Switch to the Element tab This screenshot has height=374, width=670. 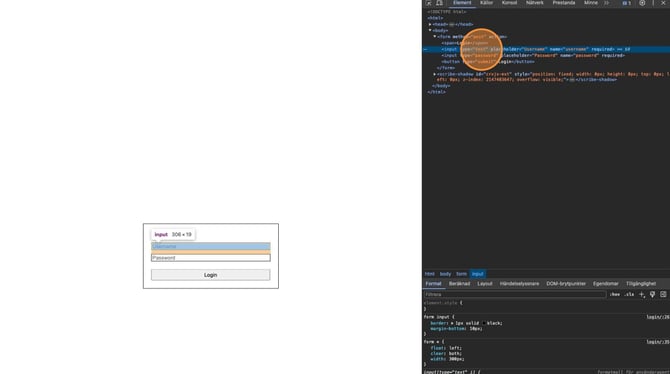[462, 3]
